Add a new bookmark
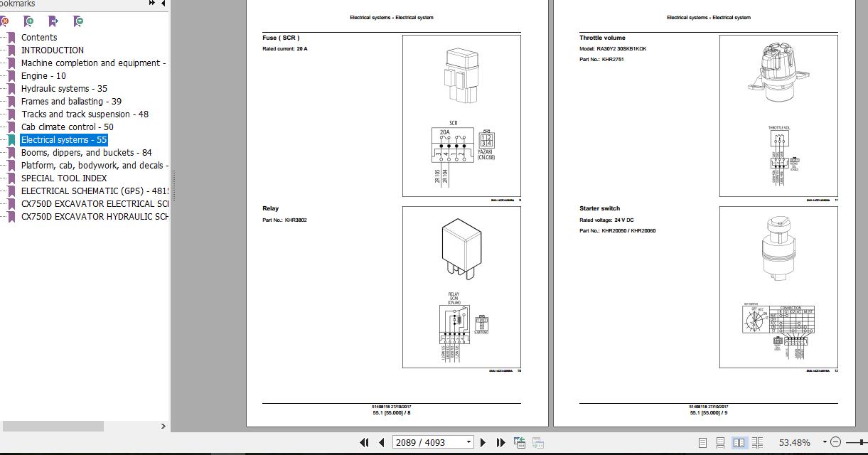Image resolution: width=868 pixels, height=455 pixels. point(29,22)
